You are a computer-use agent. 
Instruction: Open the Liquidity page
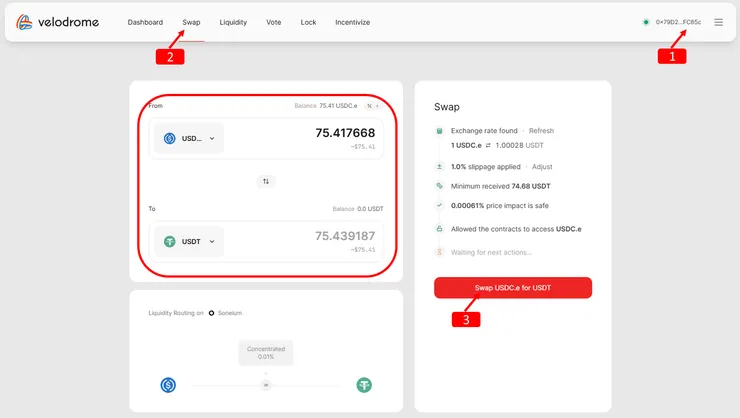coord(233,22)
